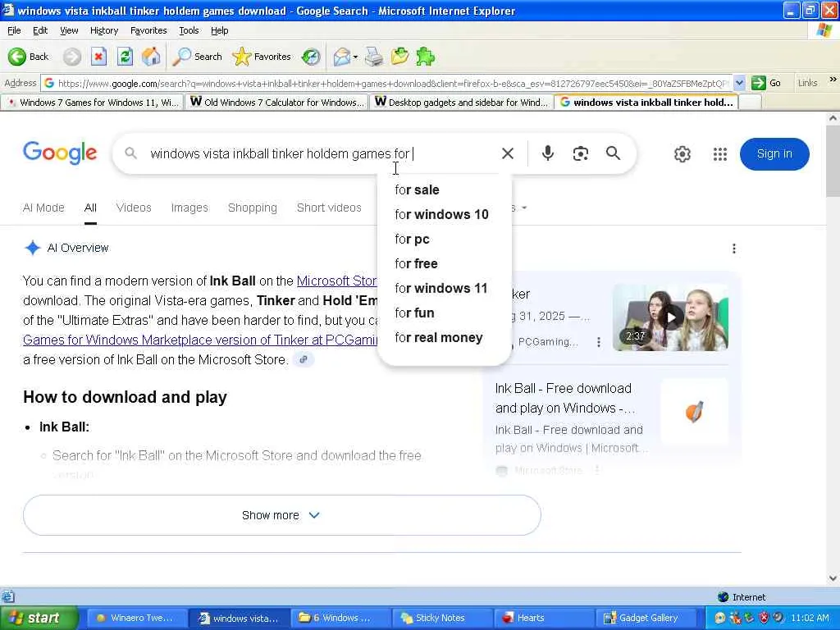Open AI Overview three-dot options

734,248
